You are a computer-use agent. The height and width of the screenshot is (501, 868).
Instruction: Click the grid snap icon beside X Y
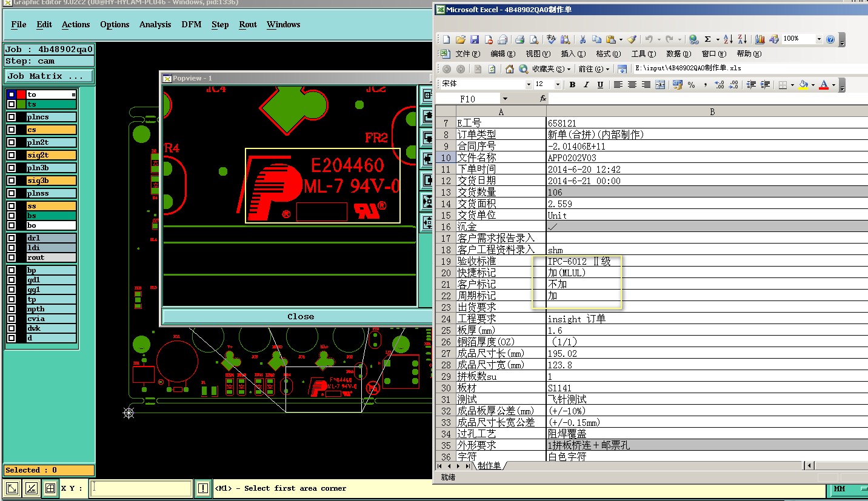coord(50,488)
